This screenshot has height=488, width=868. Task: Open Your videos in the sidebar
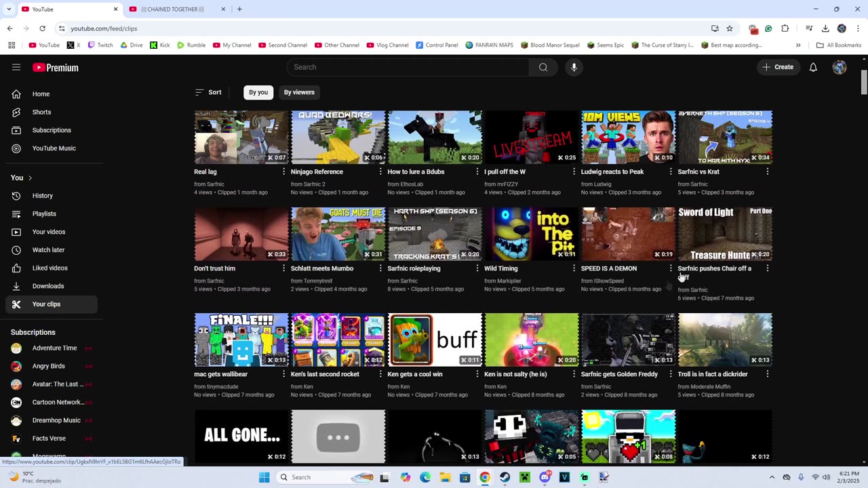(x=52, y=232)
